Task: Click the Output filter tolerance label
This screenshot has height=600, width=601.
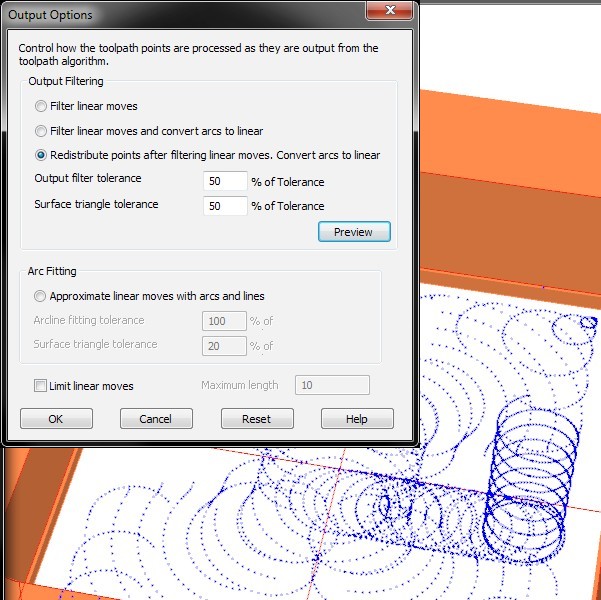Action: 88,178
